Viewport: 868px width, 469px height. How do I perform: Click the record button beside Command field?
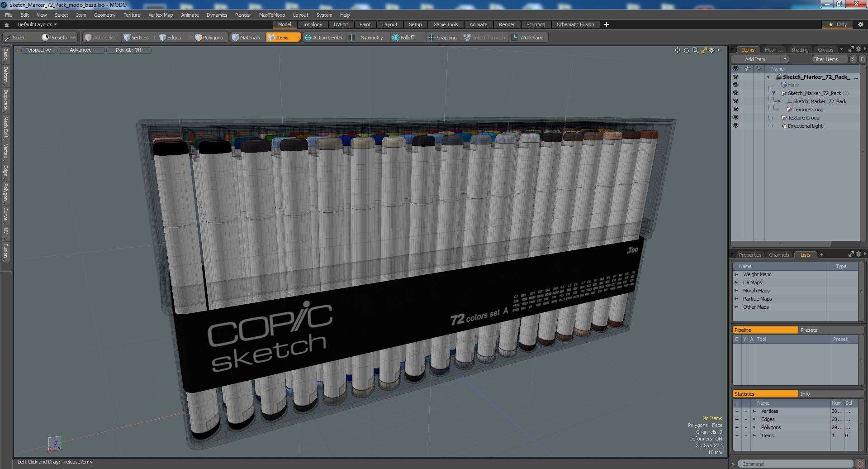[860, 464]
